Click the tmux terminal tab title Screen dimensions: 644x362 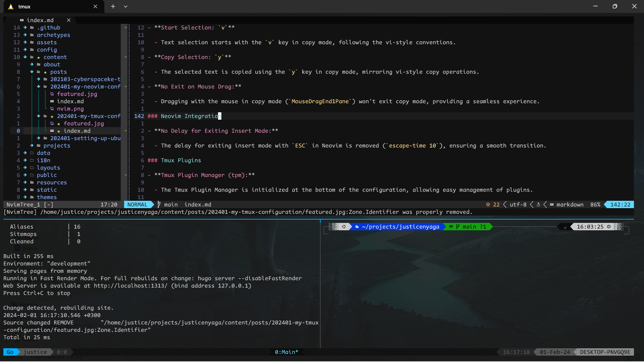coord(24,6)
